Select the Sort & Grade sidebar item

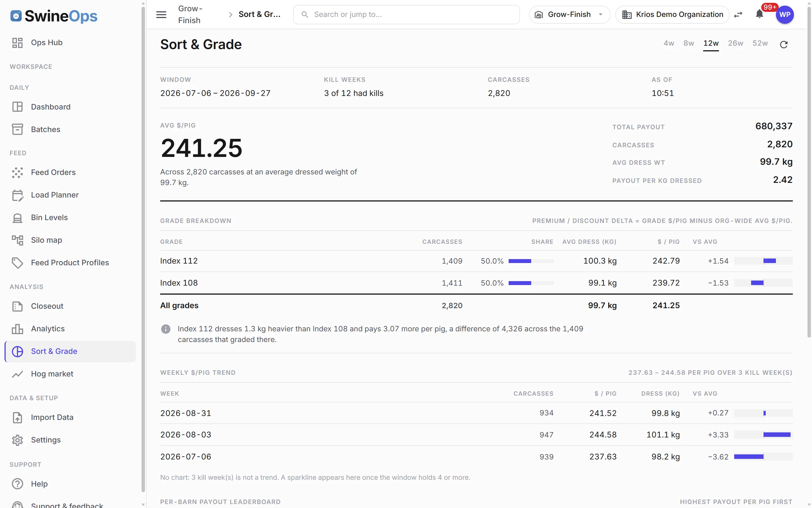click(70, 351)
